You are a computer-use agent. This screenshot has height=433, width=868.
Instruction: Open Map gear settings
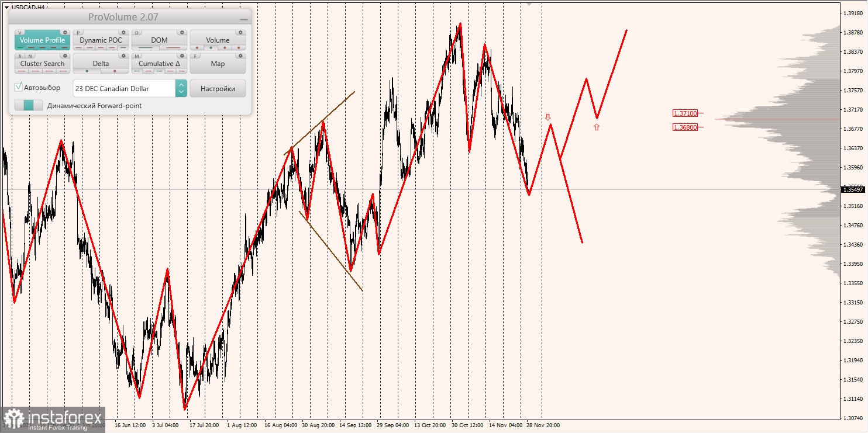pyautogui.click(x=240, y=56)
